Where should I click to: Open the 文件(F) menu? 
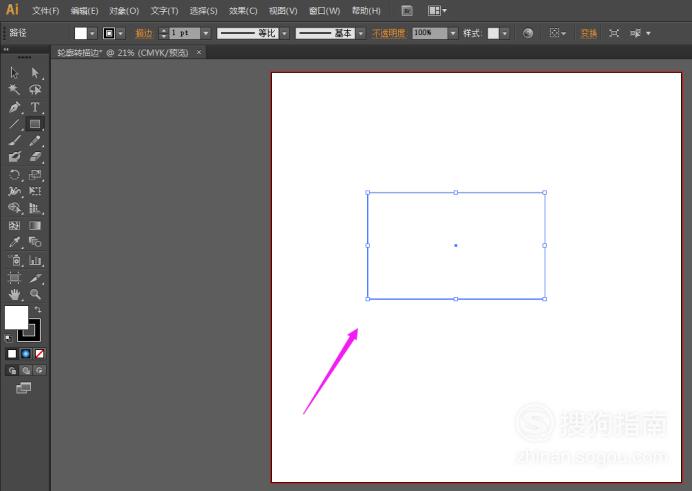[x=45, y=11]
